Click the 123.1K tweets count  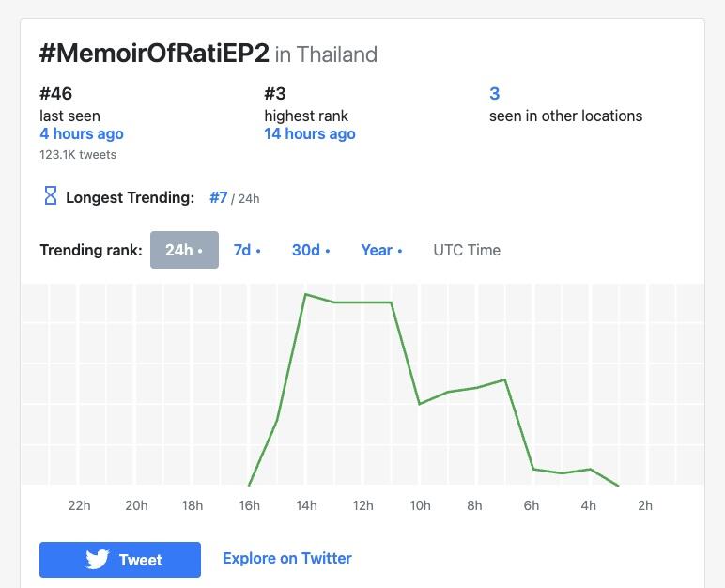tap(78, 155)
